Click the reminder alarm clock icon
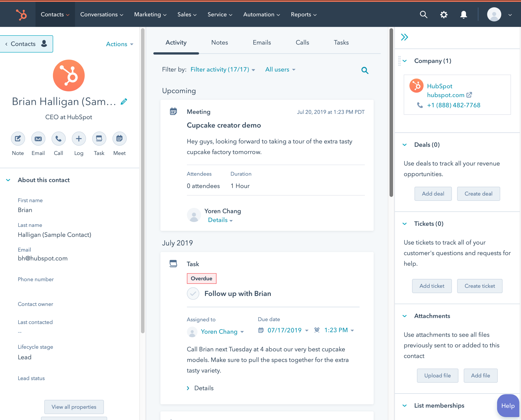The image size is (521, 420). point(317,330)
